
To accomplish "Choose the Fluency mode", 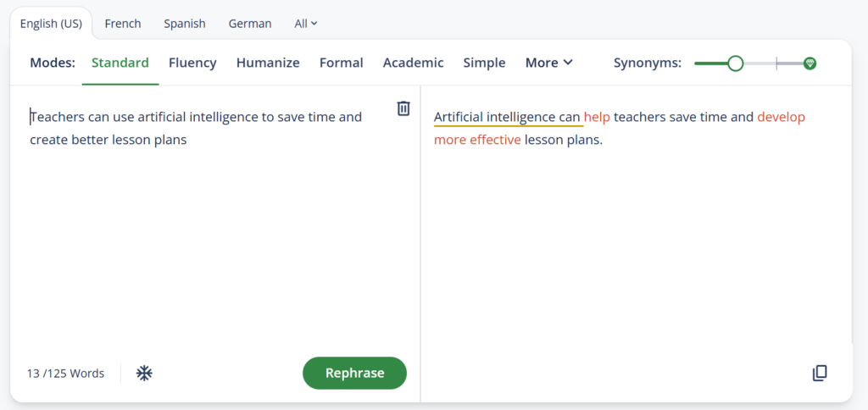I will tap(192, 63).
